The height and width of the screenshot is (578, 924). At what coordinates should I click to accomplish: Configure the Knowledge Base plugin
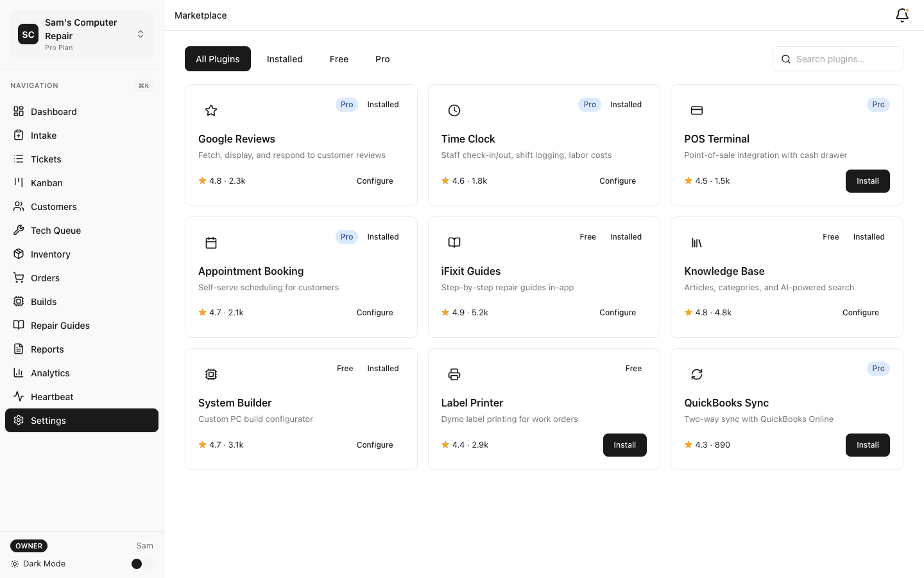click(x=860, y=312)
